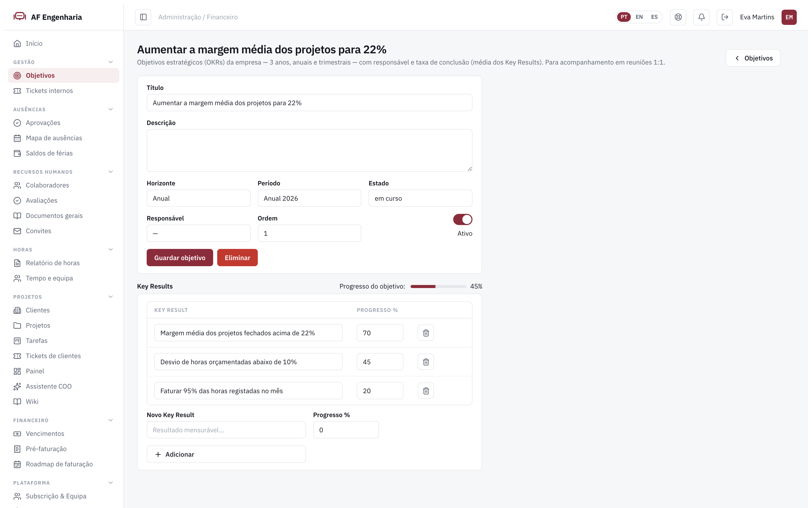Collapse the Horas section

pyautogui.click(x=111, y=249)
